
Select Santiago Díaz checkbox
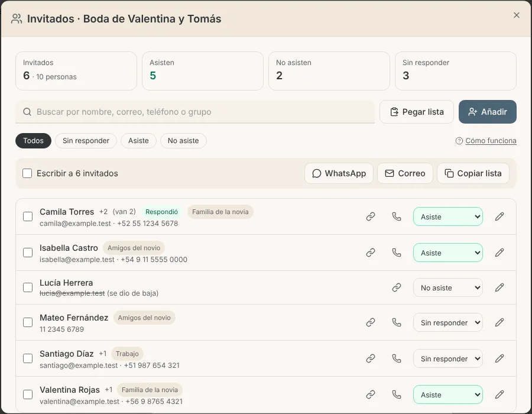pyautogui.click(x=28, y=358)
